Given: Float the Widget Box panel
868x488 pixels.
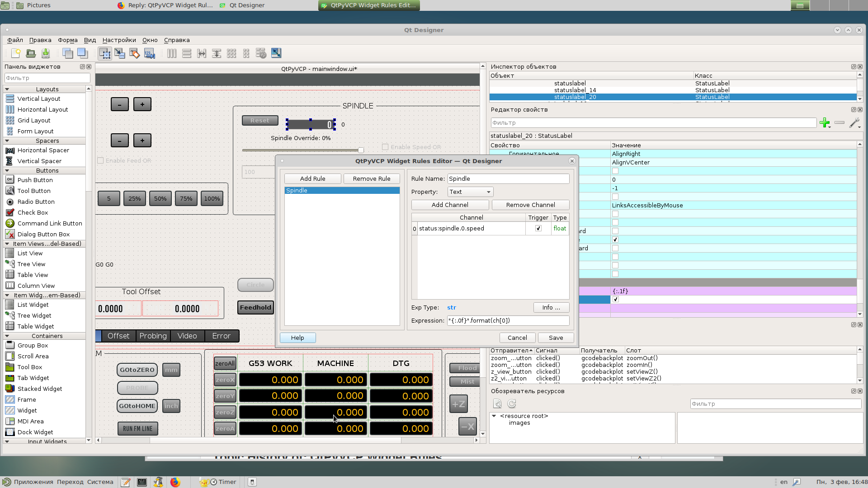Looking at the screenshot, I should (82, 67).
